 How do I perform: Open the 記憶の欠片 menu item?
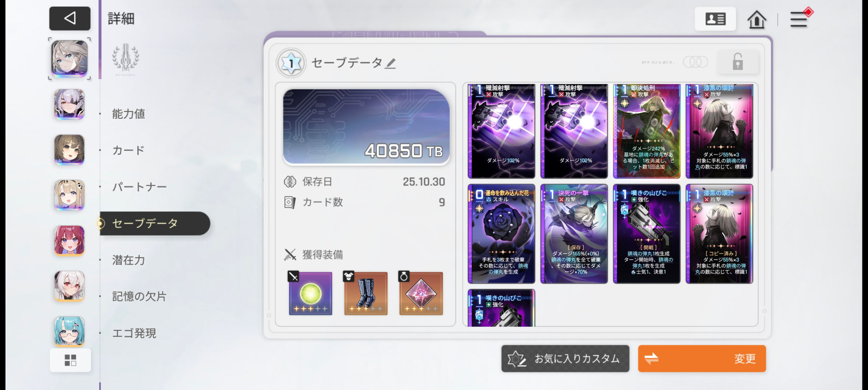click(x=139, y=296)
